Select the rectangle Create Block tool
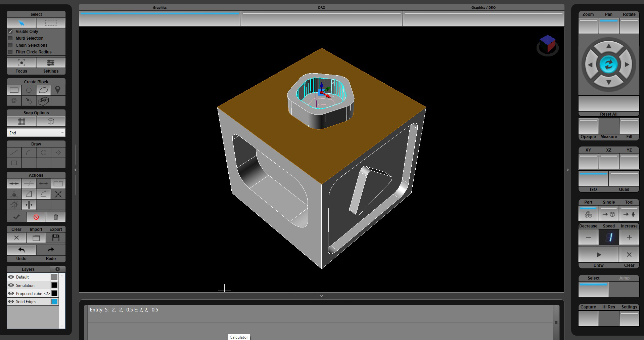The image size is (644, 340). (x=14, y=90)
